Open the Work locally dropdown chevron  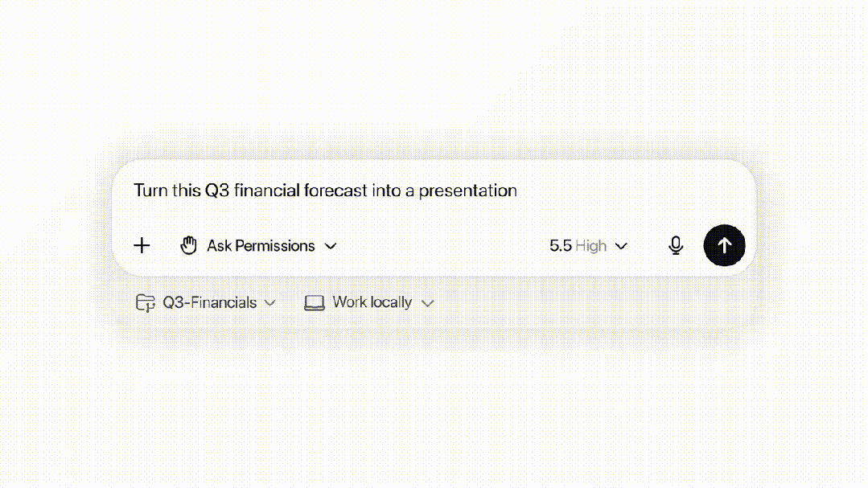tap(428, 303)
